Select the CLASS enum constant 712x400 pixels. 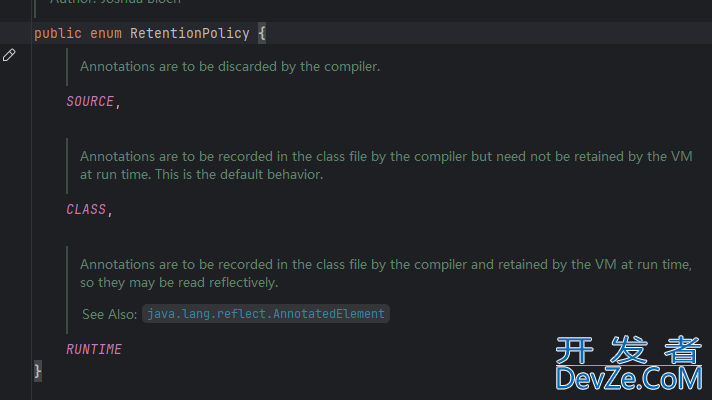86,209
